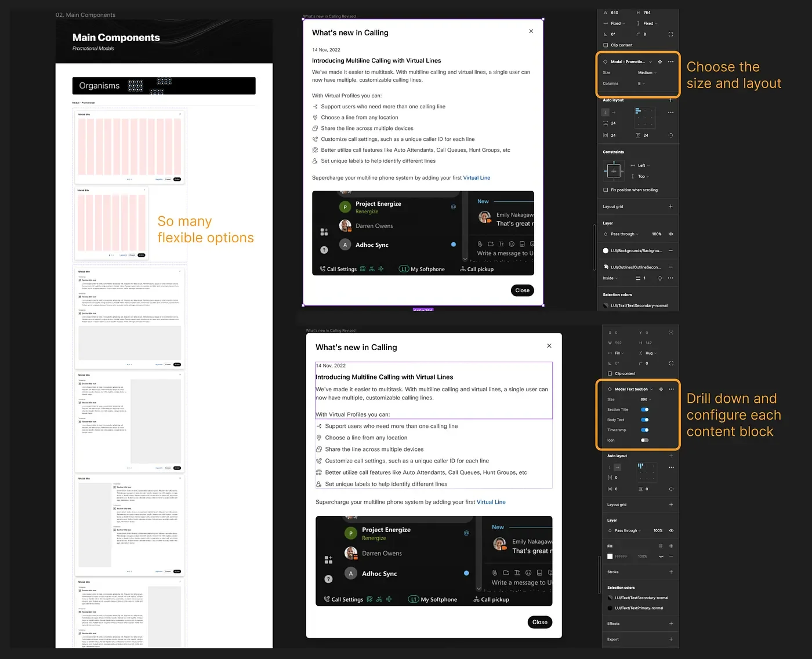Screen dimensions: 812x659
Task: Add an effect with the Effects plus
Action: click(671, 624)
